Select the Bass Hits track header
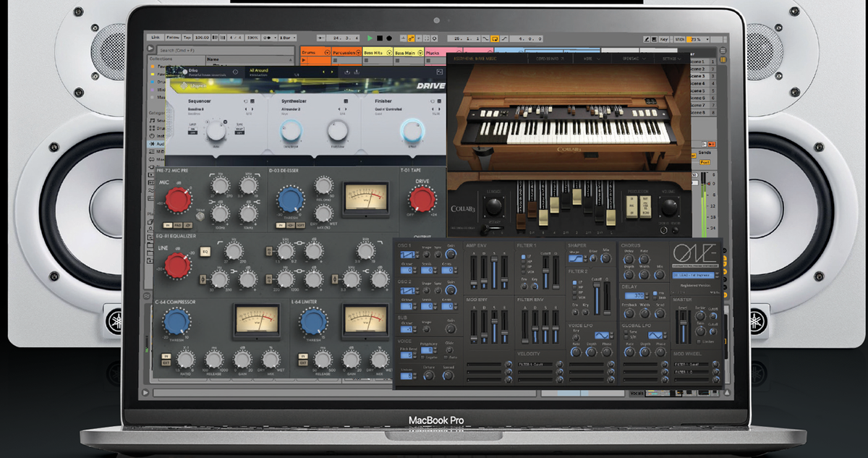The height and width of the screenshot is (458, 868). (378, 53)
